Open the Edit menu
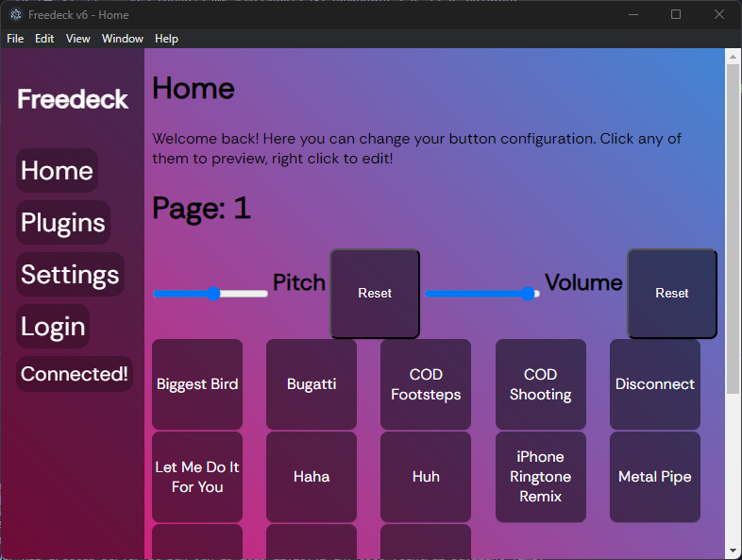Screen dimensions: 742x560 coord(44,39)
